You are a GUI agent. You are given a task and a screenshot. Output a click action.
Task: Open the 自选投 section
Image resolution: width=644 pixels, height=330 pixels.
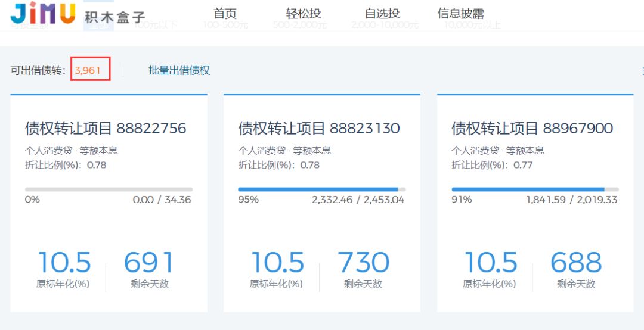382,14
